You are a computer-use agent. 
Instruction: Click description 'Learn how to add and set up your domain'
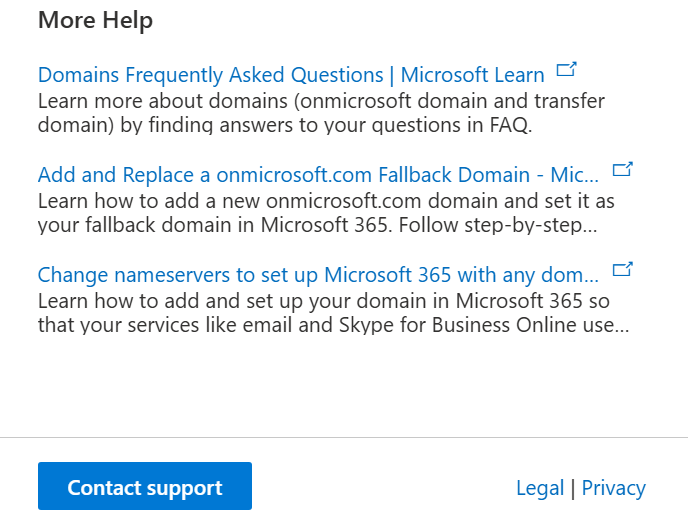point(333,313)
